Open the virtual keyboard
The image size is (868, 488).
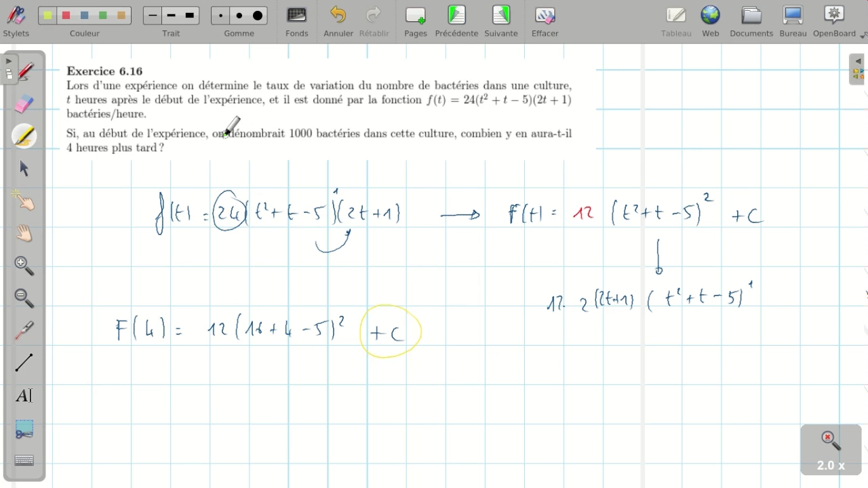point(24,461)
